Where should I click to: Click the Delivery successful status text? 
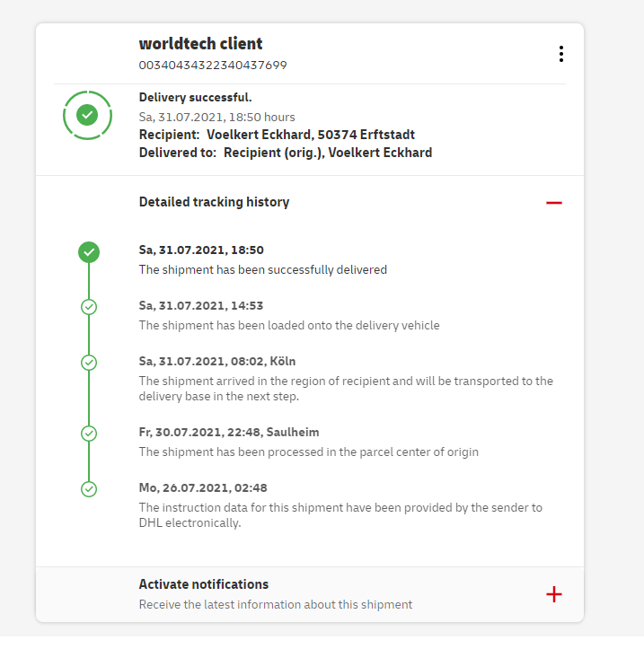pos(195,98)
